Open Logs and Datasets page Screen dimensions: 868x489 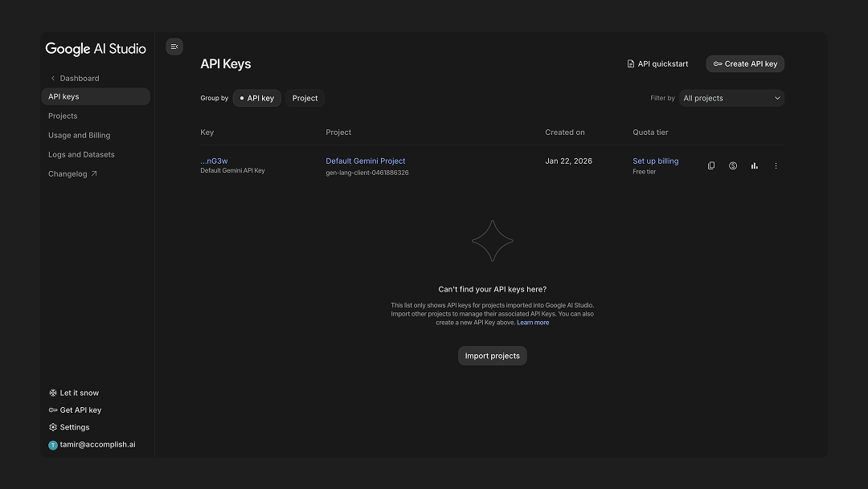click(x=81, y=154)
